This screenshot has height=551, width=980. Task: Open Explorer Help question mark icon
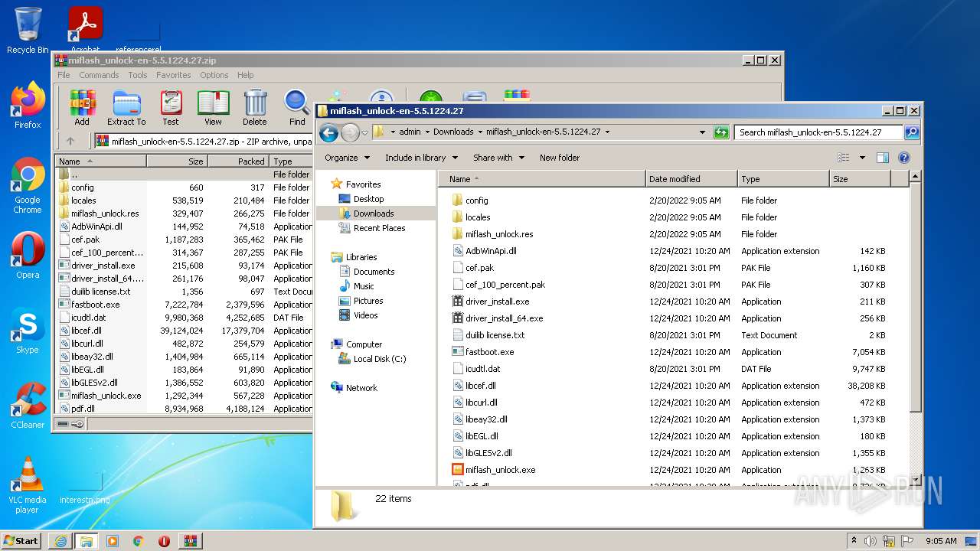pyautogui.click(x=903, y=158)
